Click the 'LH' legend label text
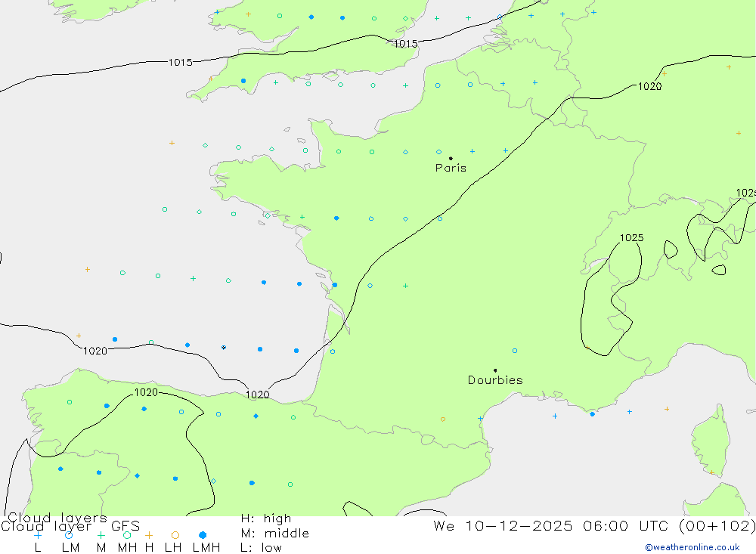 [173, 548]
